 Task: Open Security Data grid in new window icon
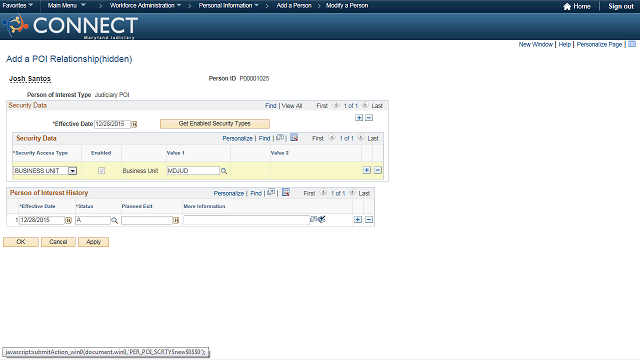(x=280, y=138)
